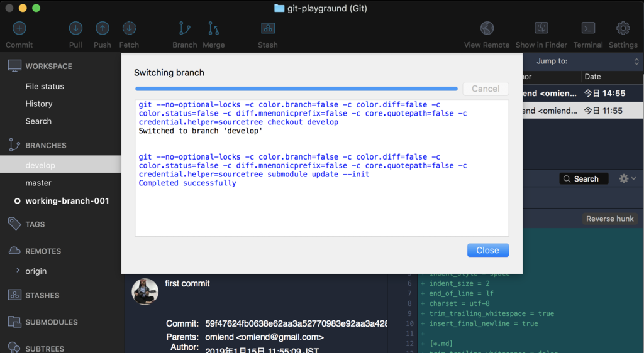Click diff line '[*.md]'
The width and height of the screenshot is (644, 353).
[x=441, y=344]
